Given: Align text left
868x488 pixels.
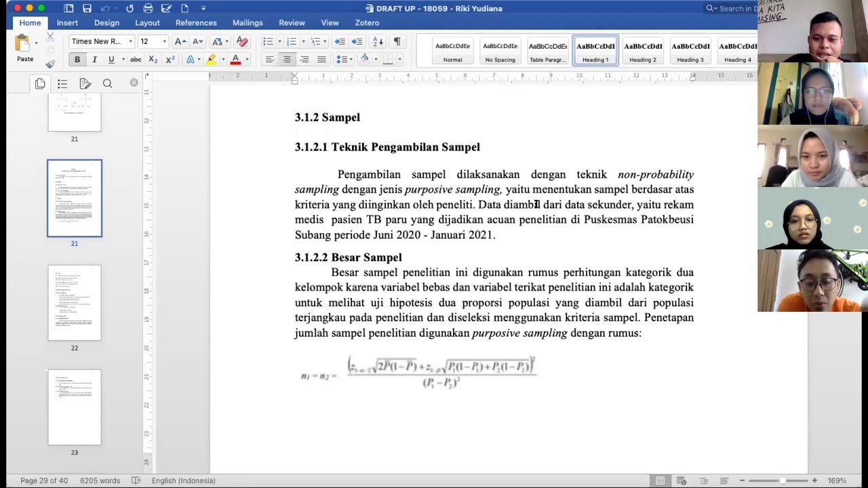Looking at the screenshot, I should coord(270,60).
